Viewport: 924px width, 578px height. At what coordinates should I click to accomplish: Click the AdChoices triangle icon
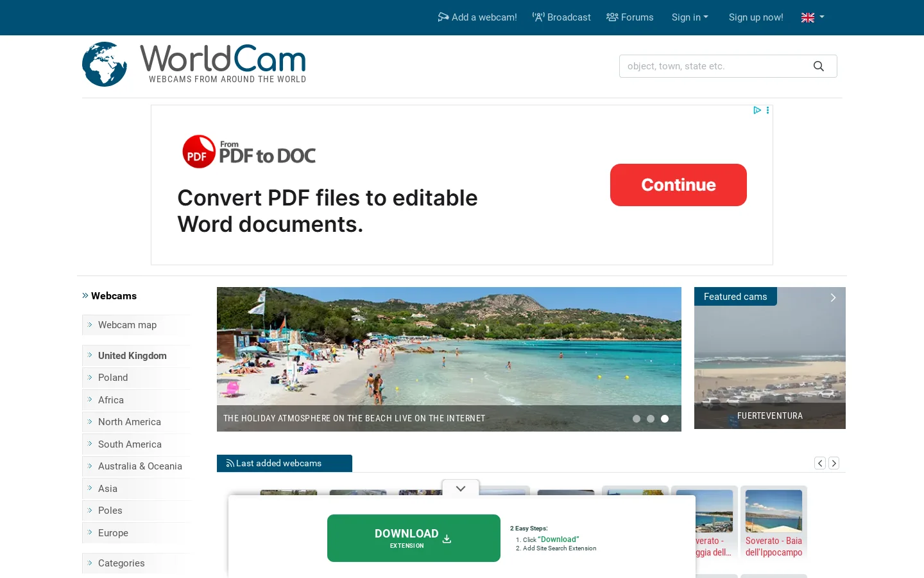[x=757, y=110]
